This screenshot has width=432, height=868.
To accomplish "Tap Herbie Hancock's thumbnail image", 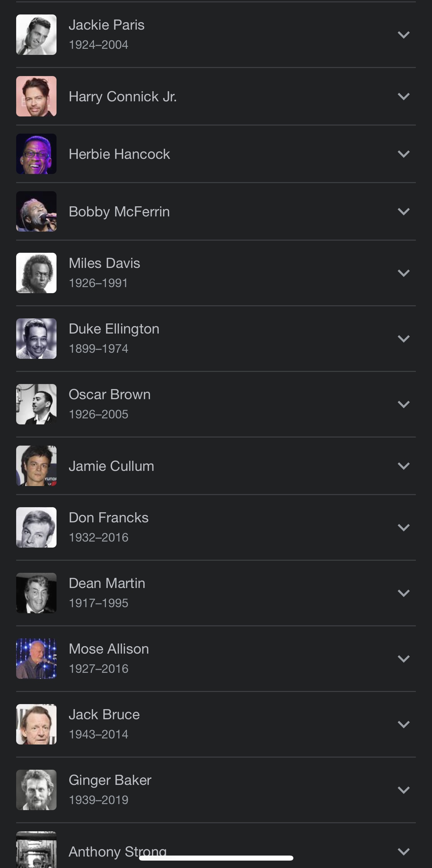I will [36, 154].
